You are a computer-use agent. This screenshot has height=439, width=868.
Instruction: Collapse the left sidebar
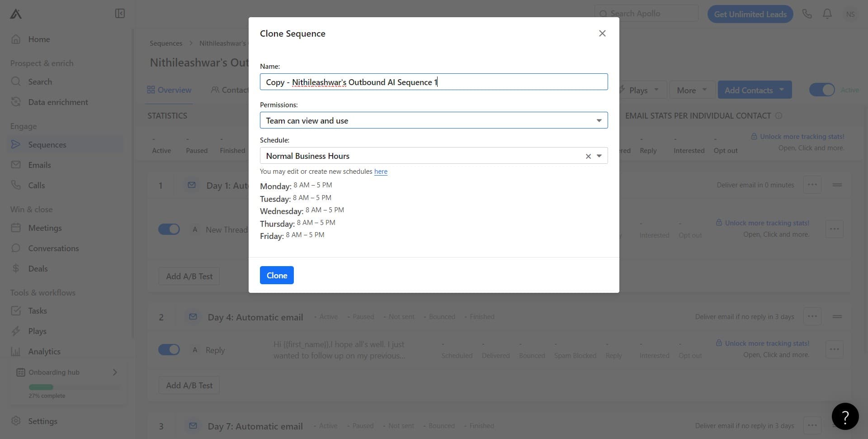click(120, 14)
